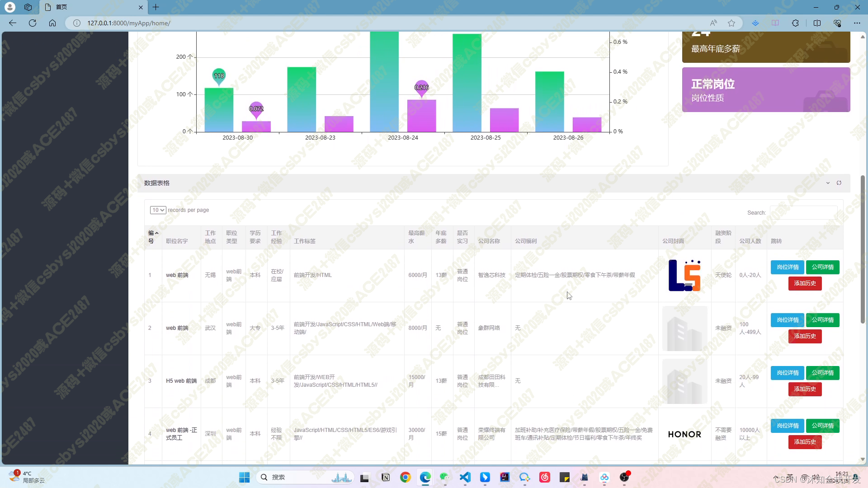Click 添加历史 for H5 web 前端 row
868x488 pixels.
(805, 389)
